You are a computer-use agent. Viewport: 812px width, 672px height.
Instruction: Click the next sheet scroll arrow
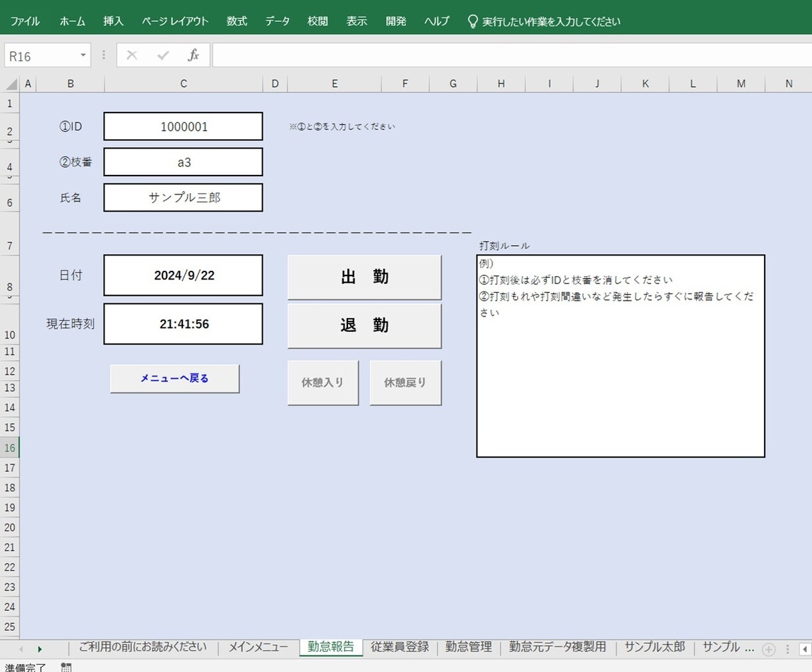[40, 649]
